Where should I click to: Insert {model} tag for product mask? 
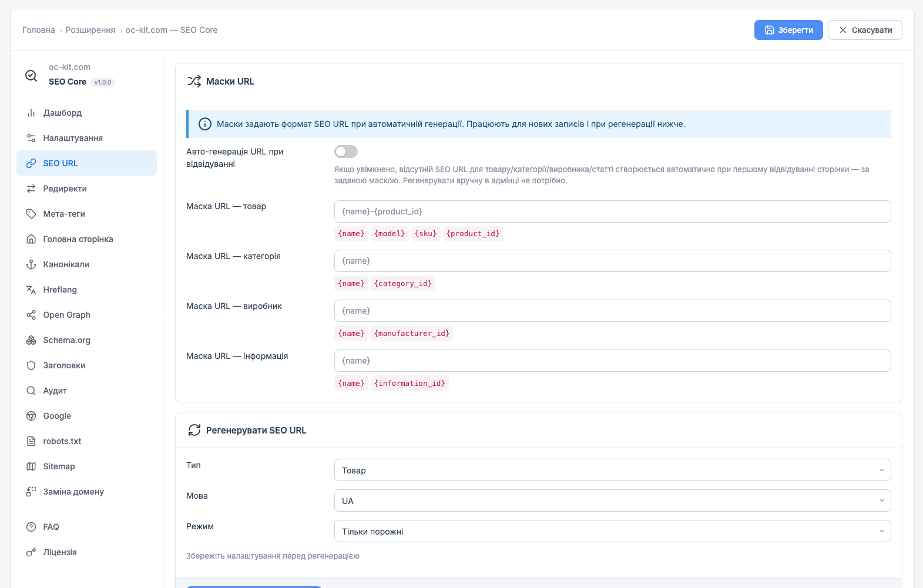tap(390, 234)
